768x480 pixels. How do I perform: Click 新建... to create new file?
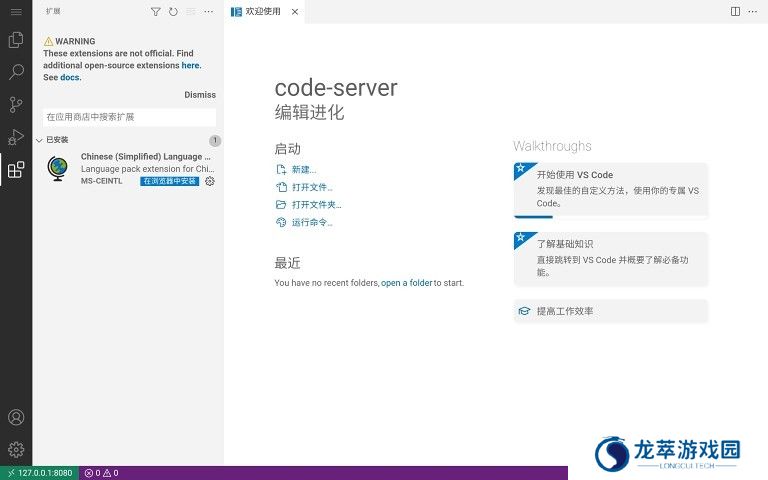(x=304, y=169)
